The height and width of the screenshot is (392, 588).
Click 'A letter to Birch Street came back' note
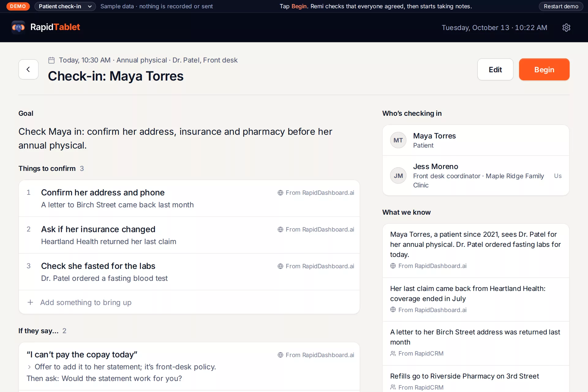[118, 205]
